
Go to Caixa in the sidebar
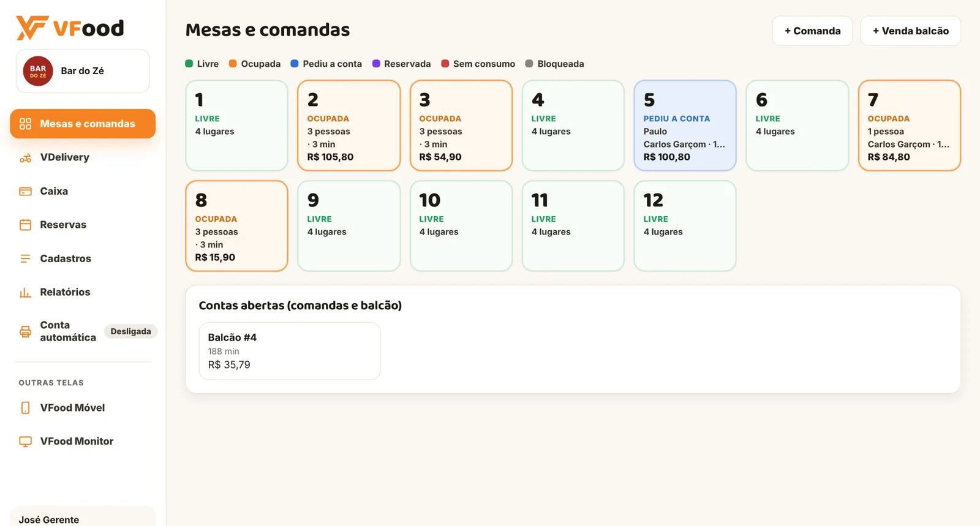coord(83,191)
